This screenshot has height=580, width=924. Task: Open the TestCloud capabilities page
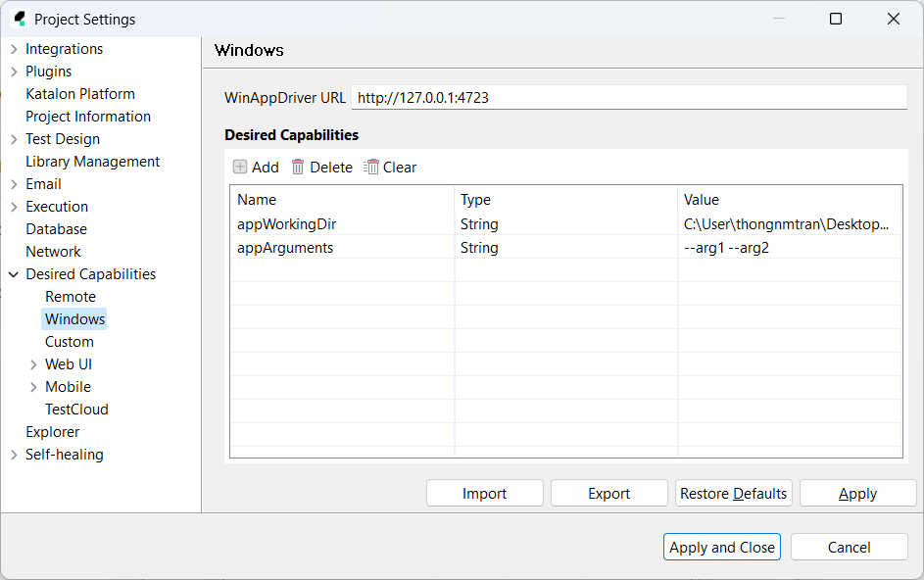tap(76, 410)
